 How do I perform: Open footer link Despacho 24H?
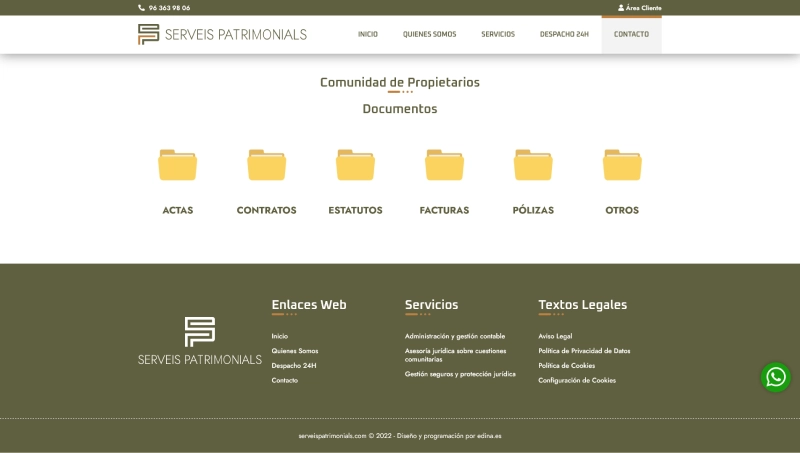pyautogui.click(x=294, y=366)
